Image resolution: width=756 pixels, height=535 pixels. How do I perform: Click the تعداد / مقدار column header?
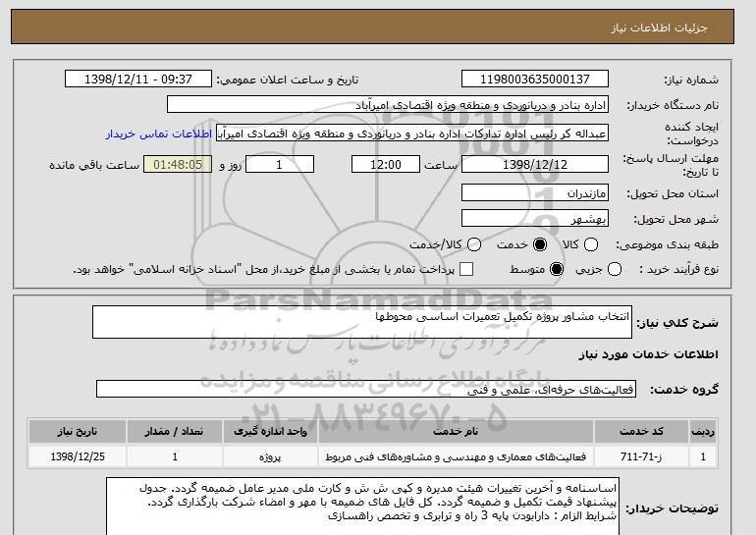(175, 431)
